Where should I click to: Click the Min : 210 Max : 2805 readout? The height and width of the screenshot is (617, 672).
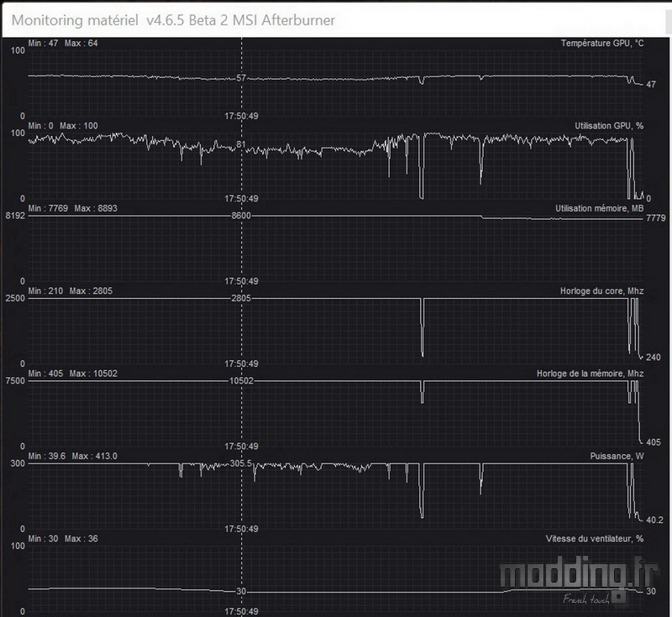tap(71, 291)
